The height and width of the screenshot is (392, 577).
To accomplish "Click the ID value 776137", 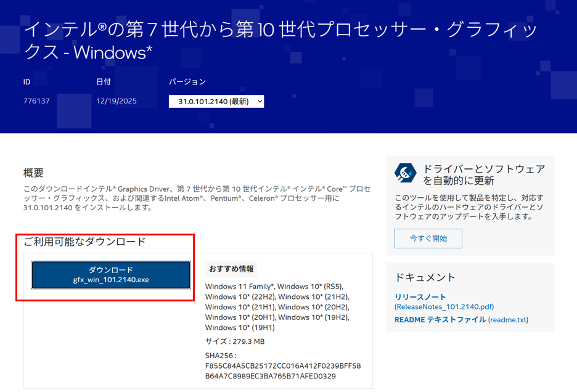I will pos(36,101).
